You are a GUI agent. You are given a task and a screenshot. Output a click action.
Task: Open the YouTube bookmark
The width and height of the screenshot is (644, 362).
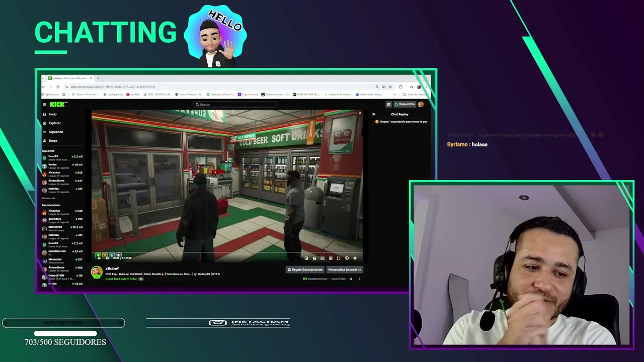click(x=133, y=95)
